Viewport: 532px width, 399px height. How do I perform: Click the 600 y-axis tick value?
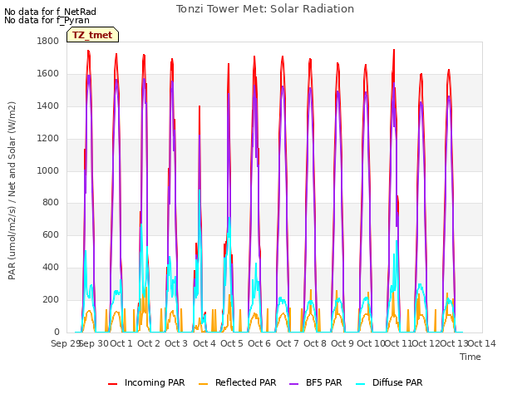coord(51,234)
